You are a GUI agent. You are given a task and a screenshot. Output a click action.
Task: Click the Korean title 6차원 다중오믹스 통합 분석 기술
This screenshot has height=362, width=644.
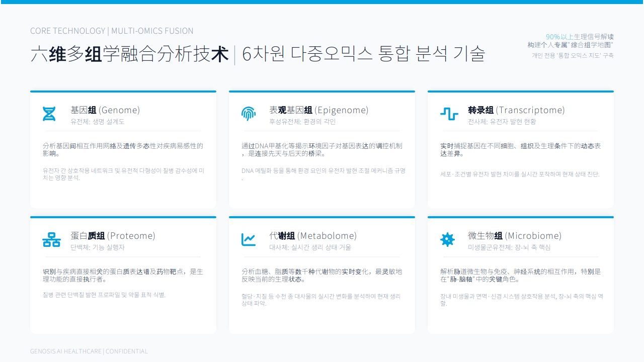tap(363, 54)
